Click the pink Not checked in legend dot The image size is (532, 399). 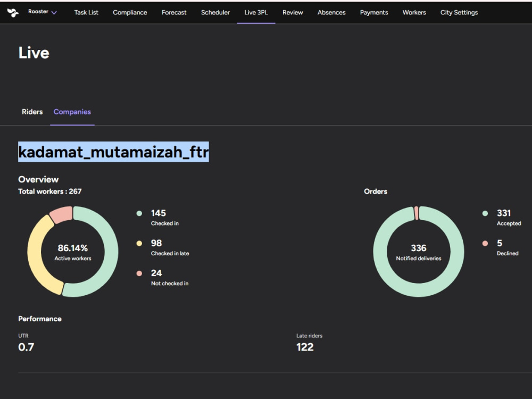pos(139,273)
